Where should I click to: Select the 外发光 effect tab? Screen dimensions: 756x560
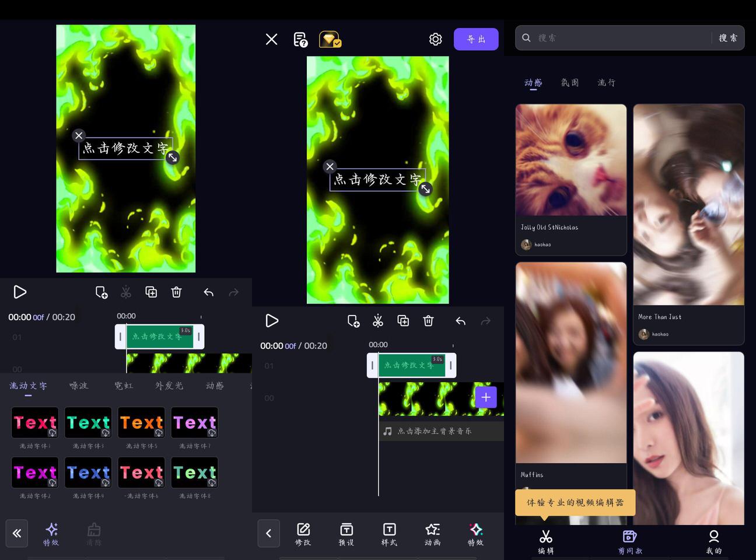point(169,386)
